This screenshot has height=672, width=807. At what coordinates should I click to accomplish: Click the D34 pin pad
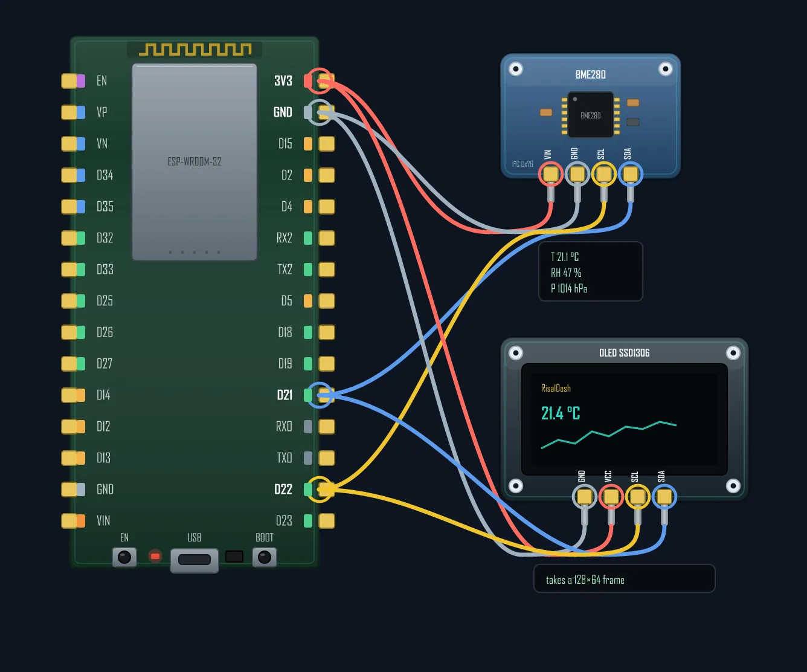tap(69, 175)
